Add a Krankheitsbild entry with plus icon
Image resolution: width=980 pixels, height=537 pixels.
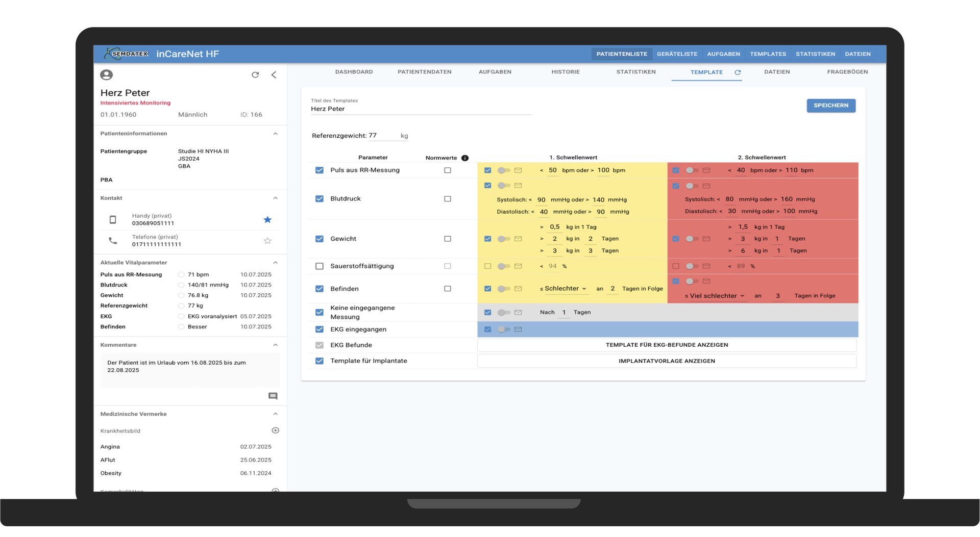pyautogui.click(x=275, y=430)
